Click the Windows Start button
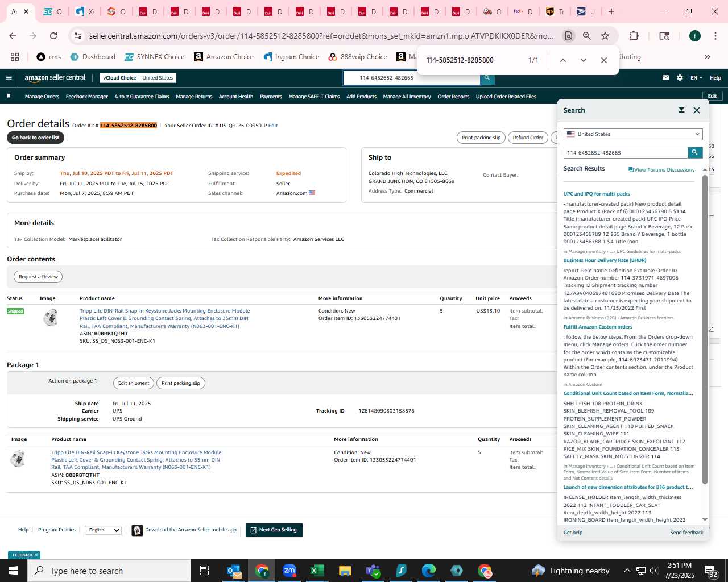Screen dimensions: 728x582 (x=14, y=571)
